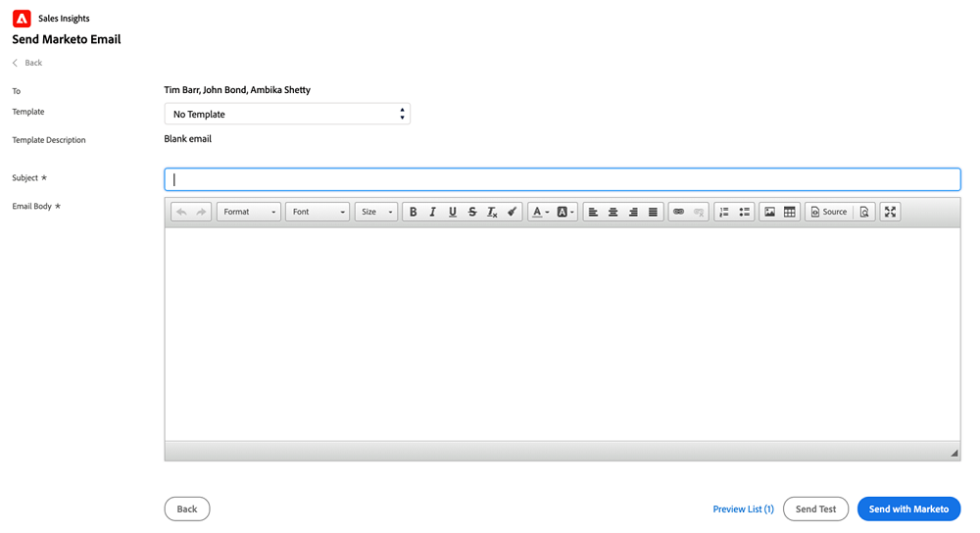The height and width of the screenshot is (533, 980).
Task: Switch to Source view
Action: coord(829,212)
